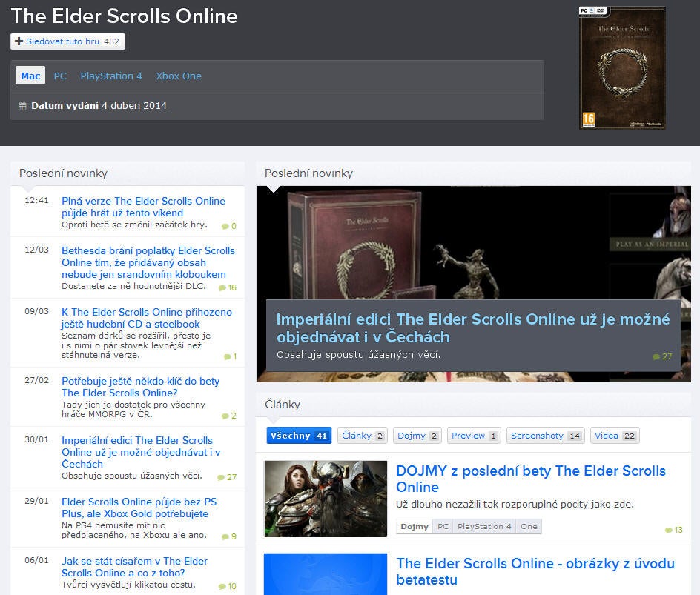Click the One tag under DOJMY article

click(529, 526)
